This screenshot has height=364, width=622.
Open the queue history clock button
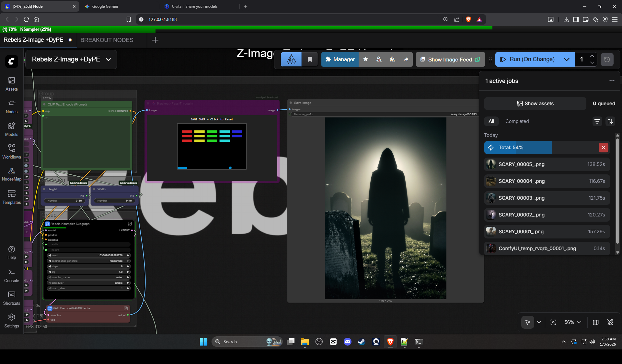pyautogui.click(x=607, y=60)
